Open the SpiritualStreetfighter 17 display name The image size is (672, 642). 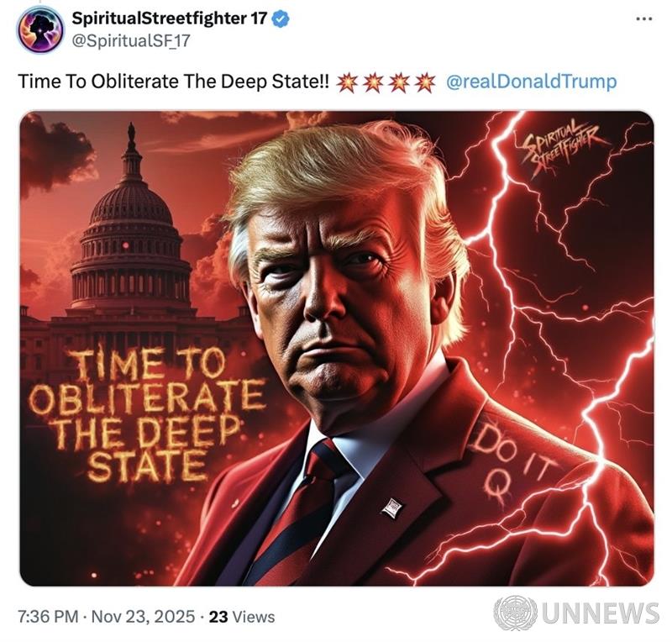tap(170, 18)
